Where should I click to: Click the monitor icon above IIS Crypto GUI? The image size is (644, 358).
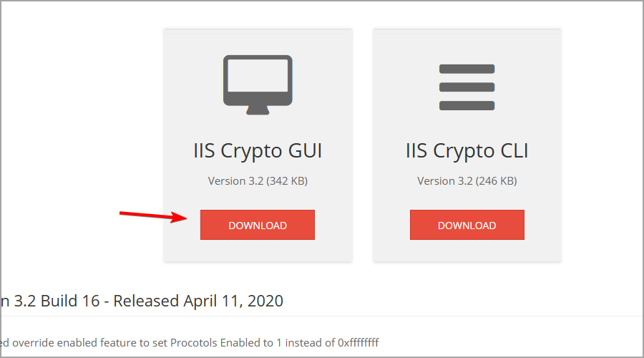(x=258, y=84)
